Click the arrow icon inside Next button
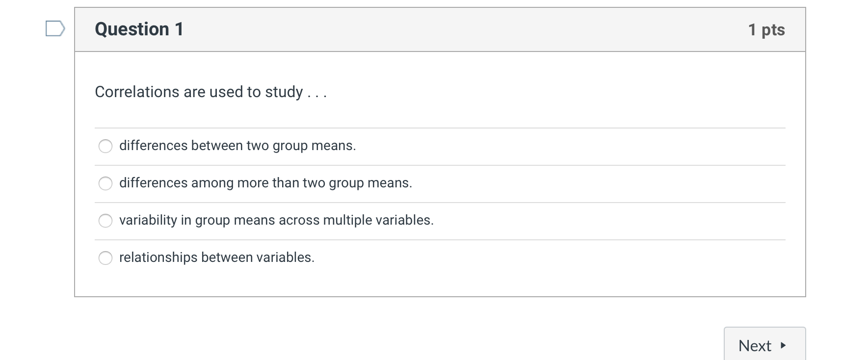 (x=783, y=345)
